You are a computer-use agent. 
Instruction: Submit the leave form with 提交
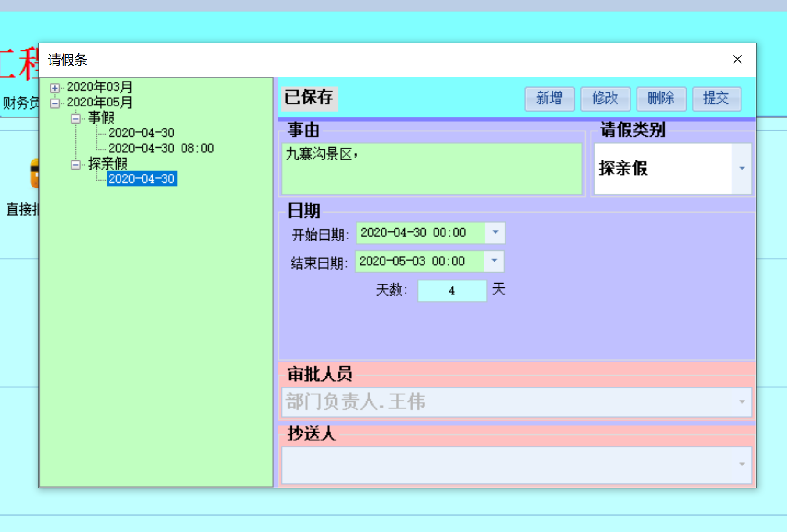(x=716, y=99)
